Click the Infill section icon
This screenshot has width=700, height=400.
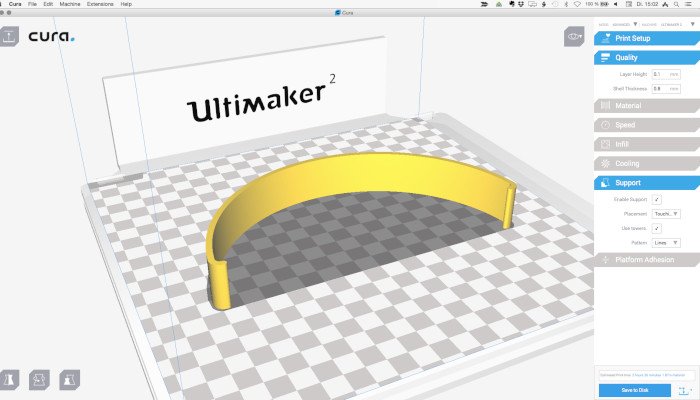(x=605, y=144)
